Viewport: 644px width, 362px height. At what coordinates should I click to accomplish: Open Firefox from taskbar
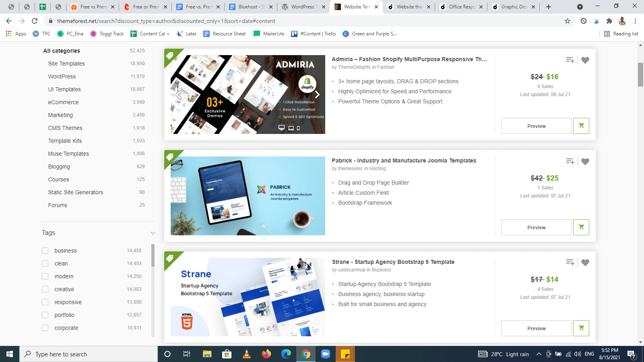[x=266, y=354]
